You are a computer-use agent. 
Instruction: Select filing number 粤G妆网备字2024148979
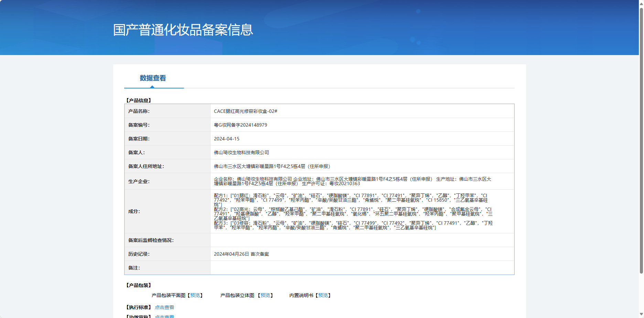(240, 125)
